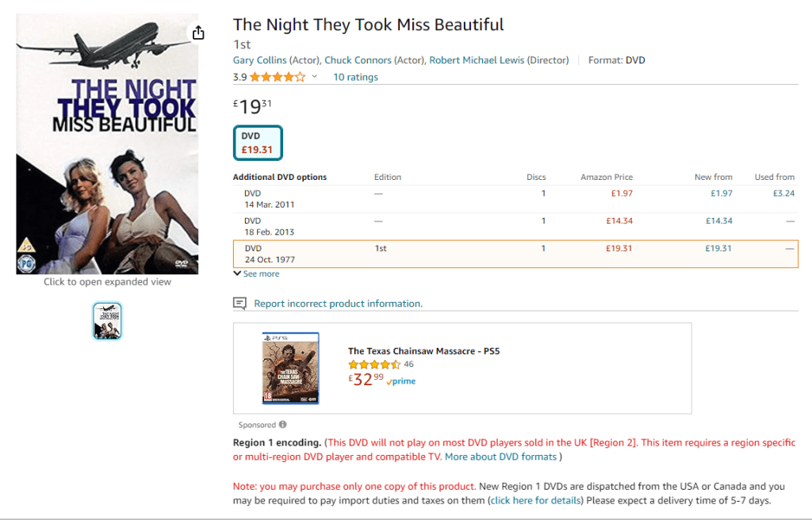Click the small product thumbnail image
The image size is (812, 520).
[108, 320]
